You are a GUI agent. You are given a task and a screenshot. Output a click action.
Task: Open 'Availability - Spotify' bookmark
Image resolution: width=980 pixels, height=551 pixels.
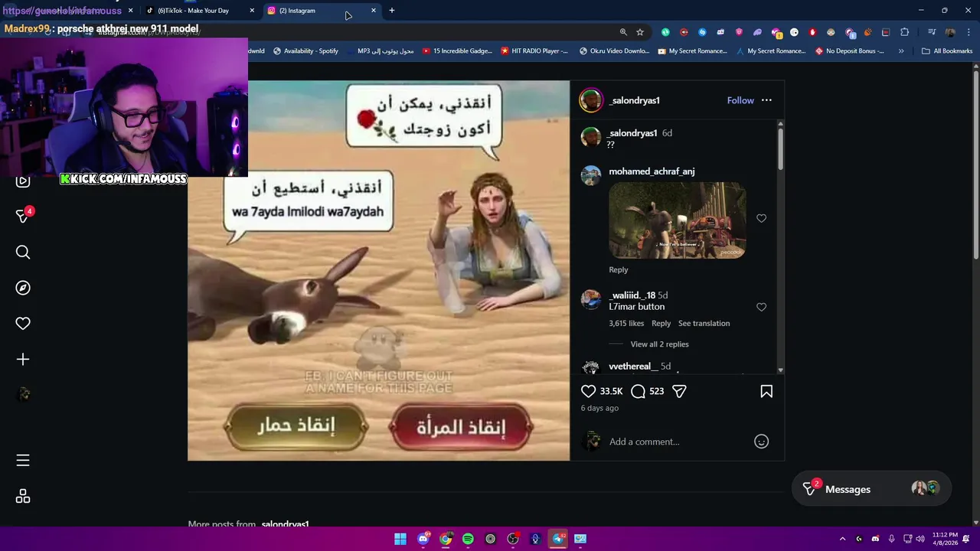[305, 51]
